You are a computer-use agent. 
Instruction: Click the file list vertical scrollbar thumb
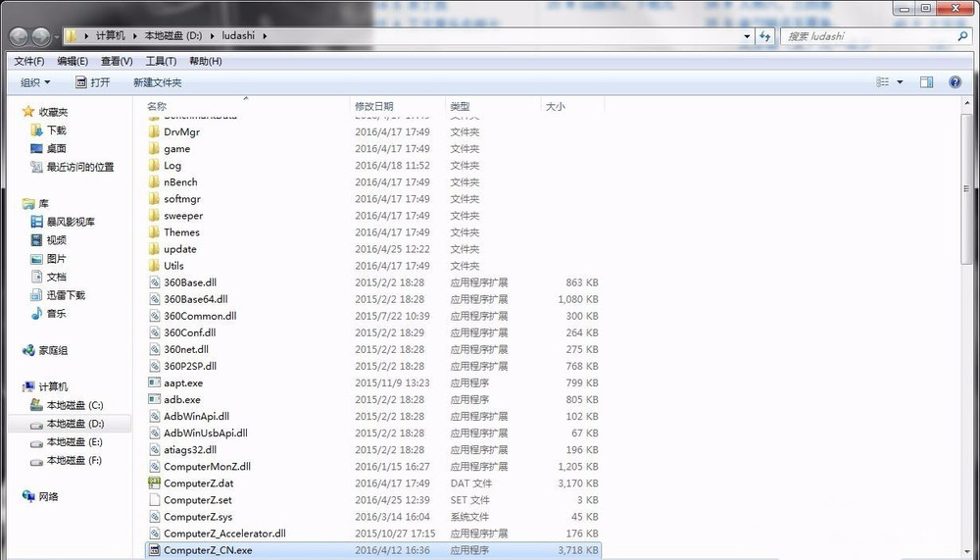pos(966,188)
